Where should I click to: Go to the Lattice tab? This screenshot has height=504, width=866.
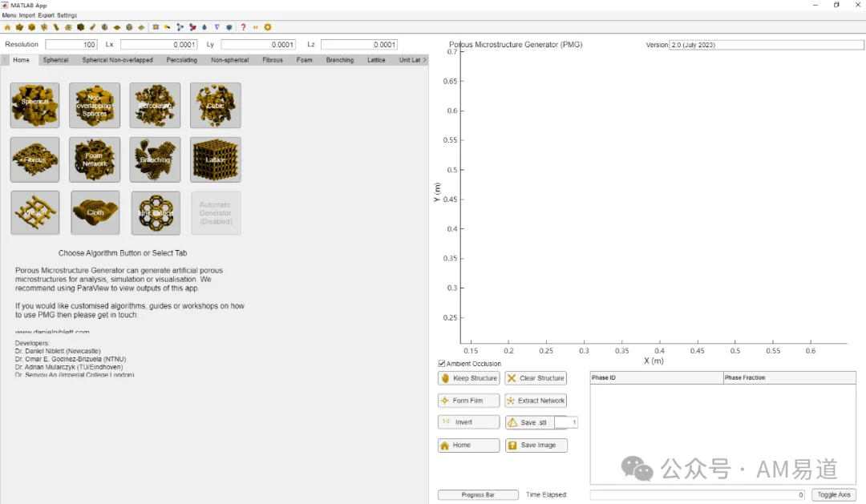376,59
